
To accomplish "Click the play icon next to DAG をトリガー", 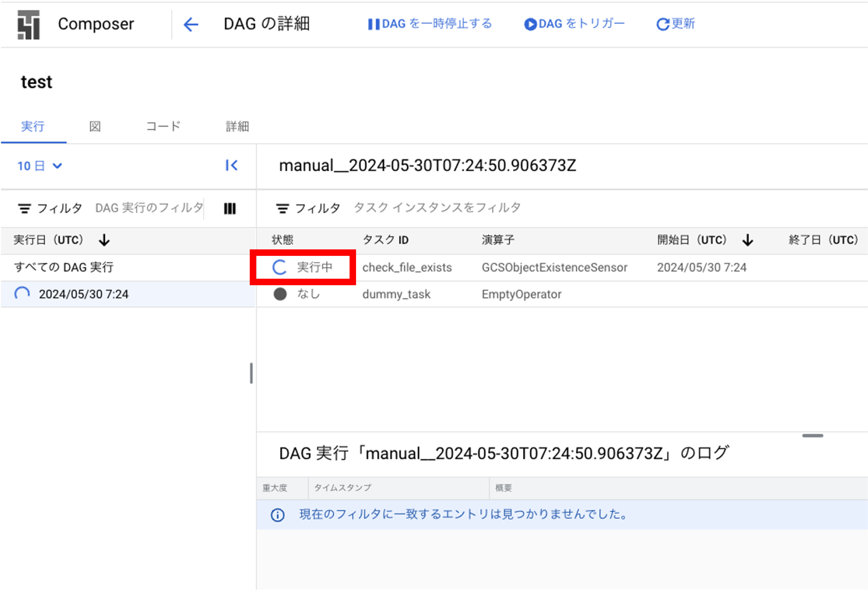I will [x=531, y=23].
